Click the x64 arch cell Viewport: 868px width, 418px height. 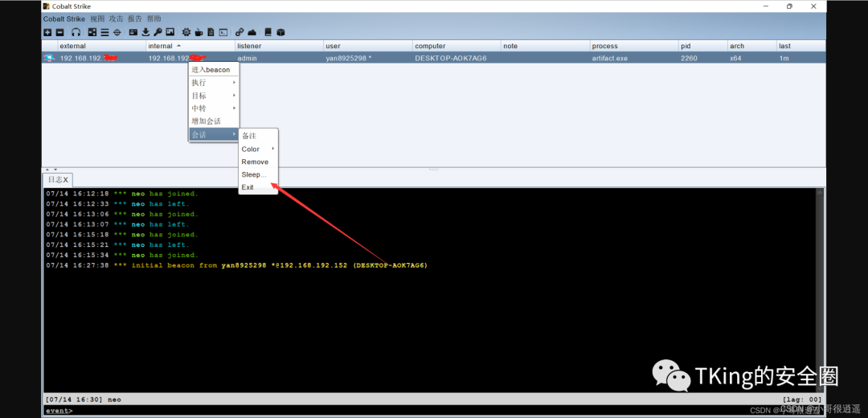coord(751,58)
